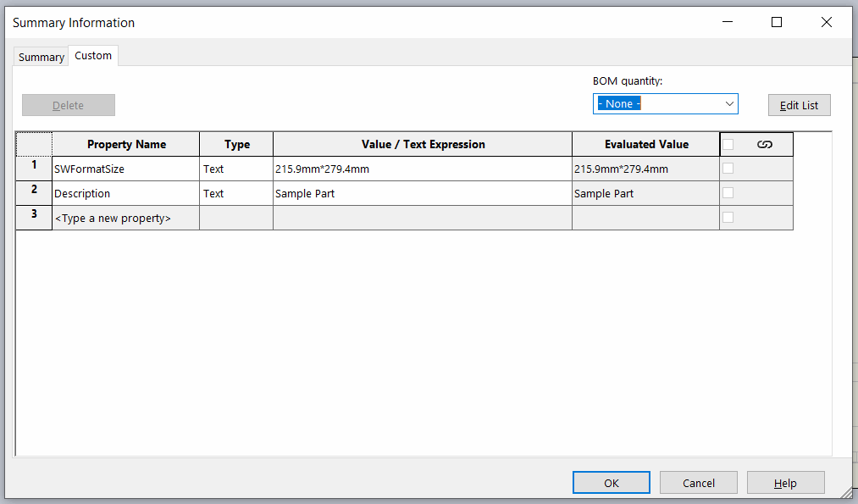Select row 1 by clicking its row number

click(33, 169)
